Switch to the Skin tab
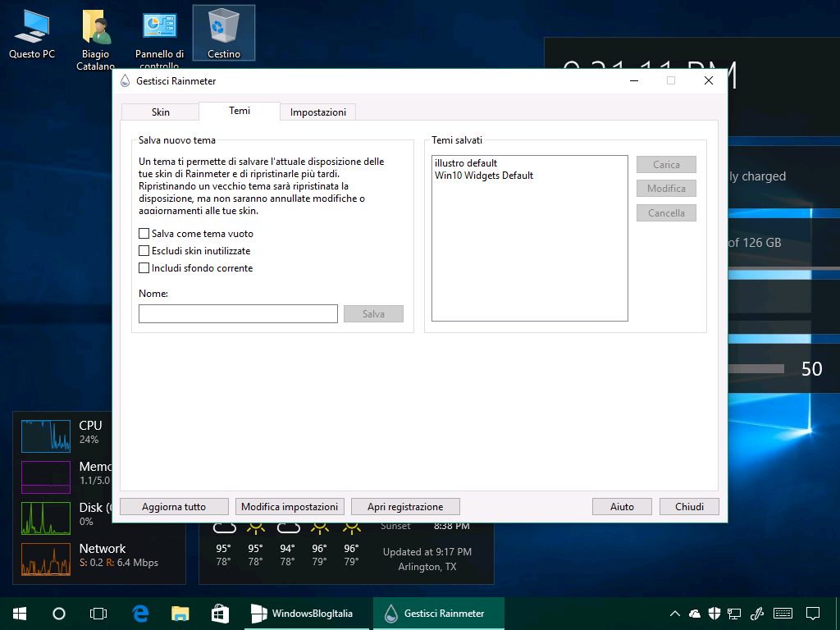The image size is (840, 630). pos(160,112)
